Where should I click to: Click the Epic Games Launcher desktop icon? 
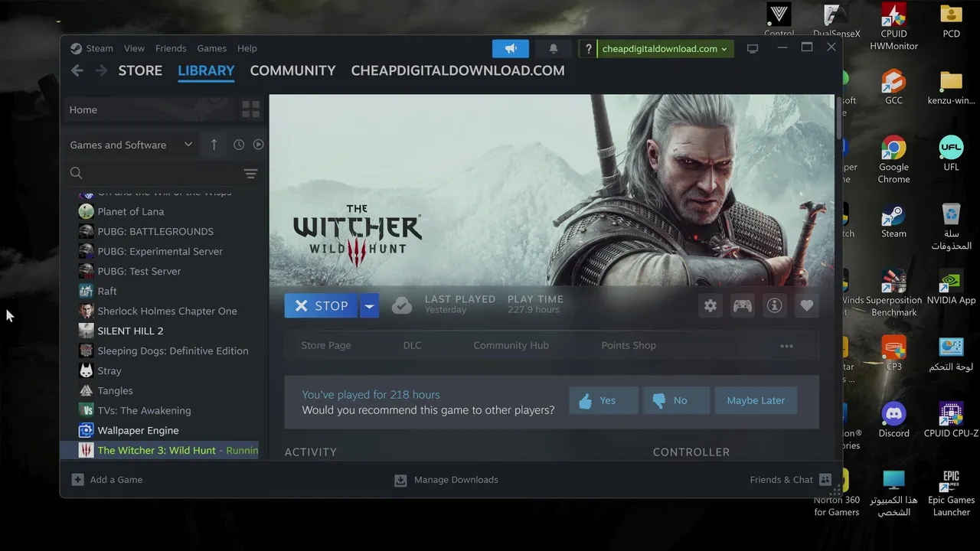(x=951, y=493)
